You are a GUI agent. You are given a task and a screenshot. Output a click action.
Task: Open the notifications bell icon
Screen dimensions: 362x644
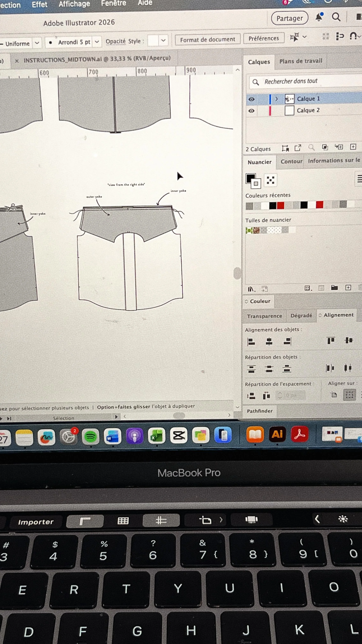[319, 17]
